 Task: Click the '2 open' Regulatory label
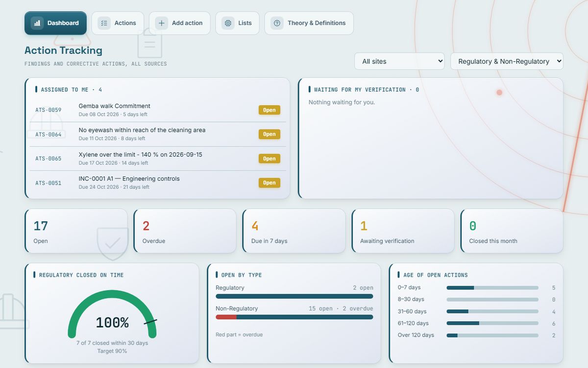tap(363, 288)
